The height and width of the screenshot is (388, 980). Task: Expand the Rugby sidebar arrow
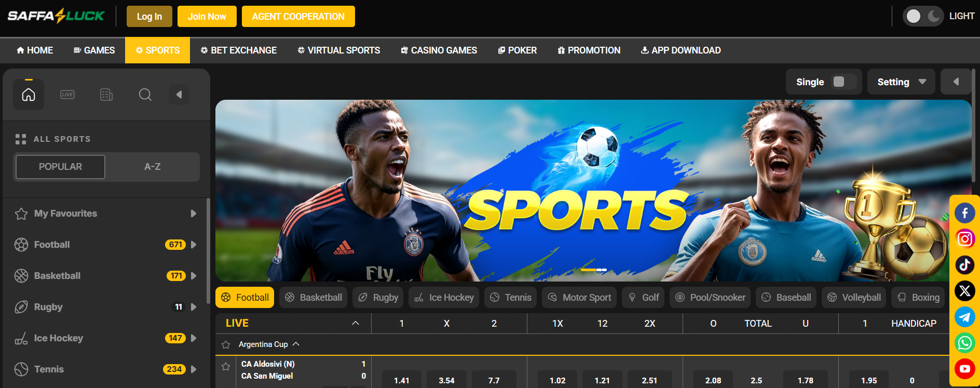click(x=194, y=307)
